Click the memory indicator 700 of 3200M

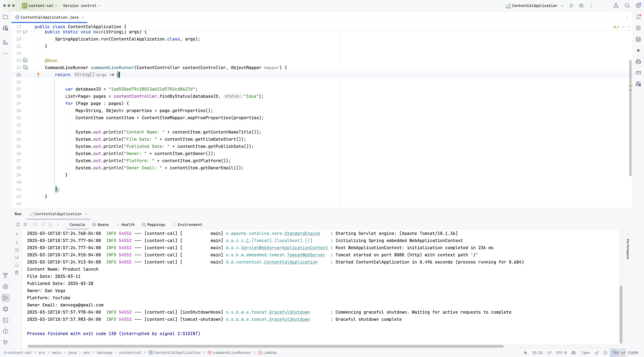tap(625, 353)
